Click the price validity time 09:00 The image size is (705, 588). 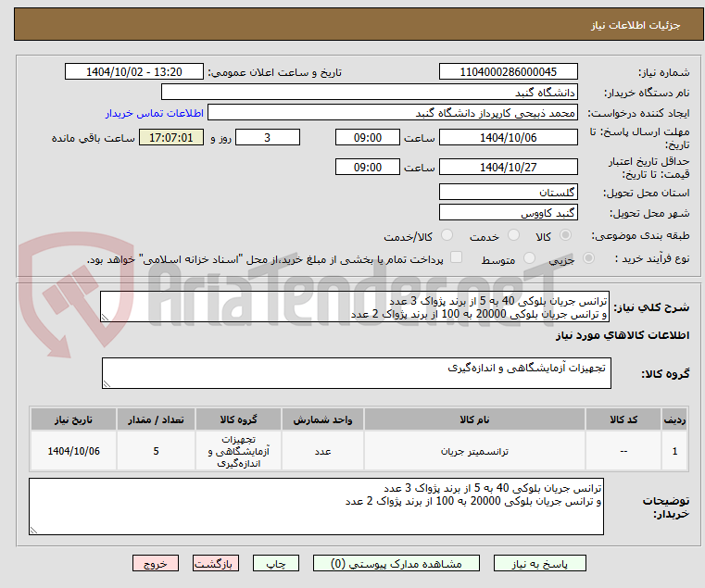(368, 168)
